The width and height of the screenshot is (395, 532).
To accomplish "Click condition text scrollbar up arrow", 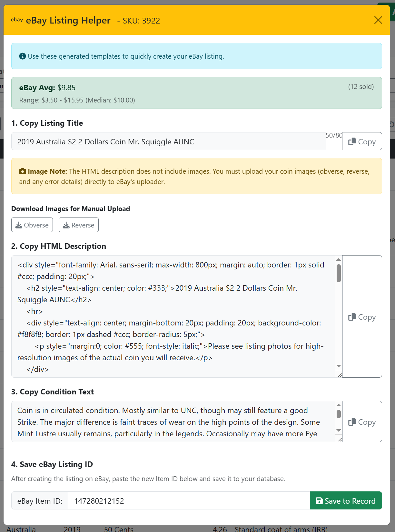I will coord(339,405).
